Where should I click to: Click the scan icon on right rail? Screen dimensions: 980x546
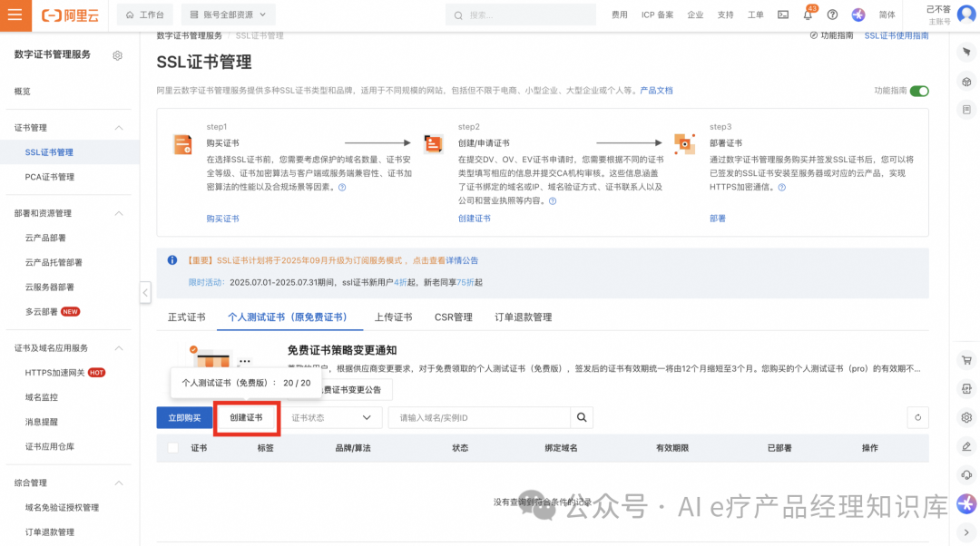point(966,388)
